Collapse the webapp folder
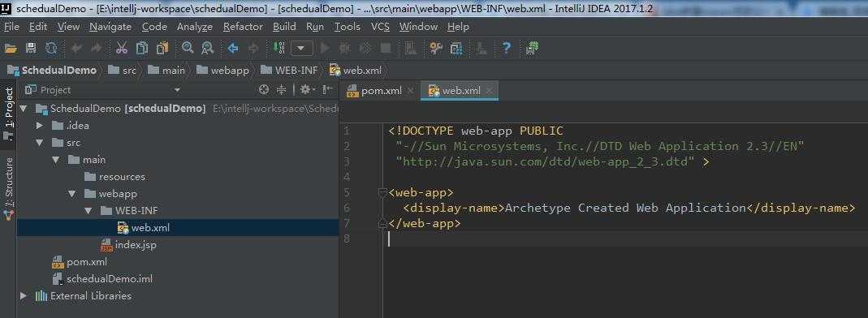This screenshot has height=318, width=868. tap(72, 194)
